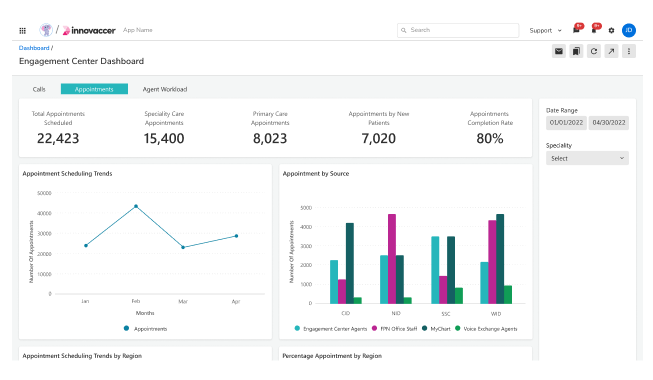Open the flag notifications icon
The image size is (653, 380).
[x=595, y=29]
